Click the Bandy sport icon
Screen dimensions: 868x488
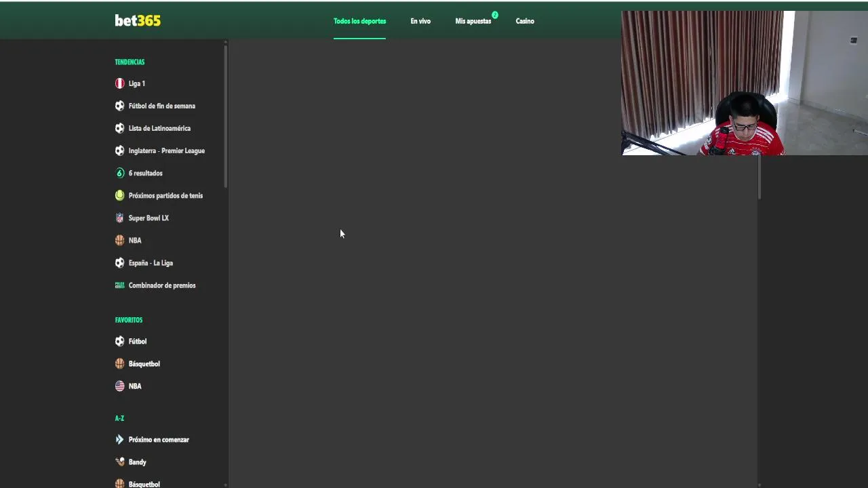pyautogui.click(x=119, y=462)
